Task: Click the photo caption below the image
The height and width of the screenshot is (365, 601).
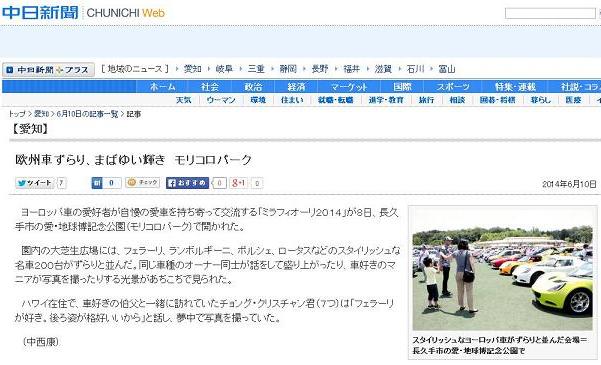Action: (x=499, y=345)
